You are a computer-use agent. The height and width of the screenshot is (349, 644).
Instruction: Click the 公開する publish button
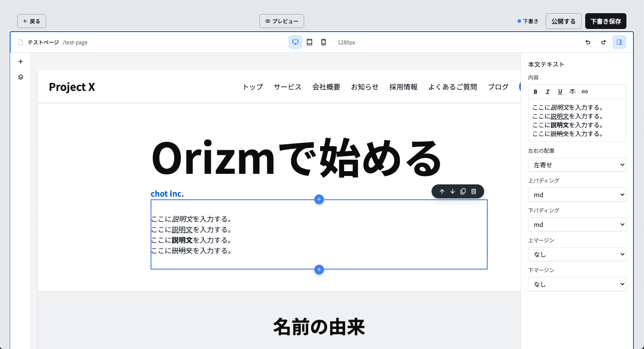click(563, 21)
